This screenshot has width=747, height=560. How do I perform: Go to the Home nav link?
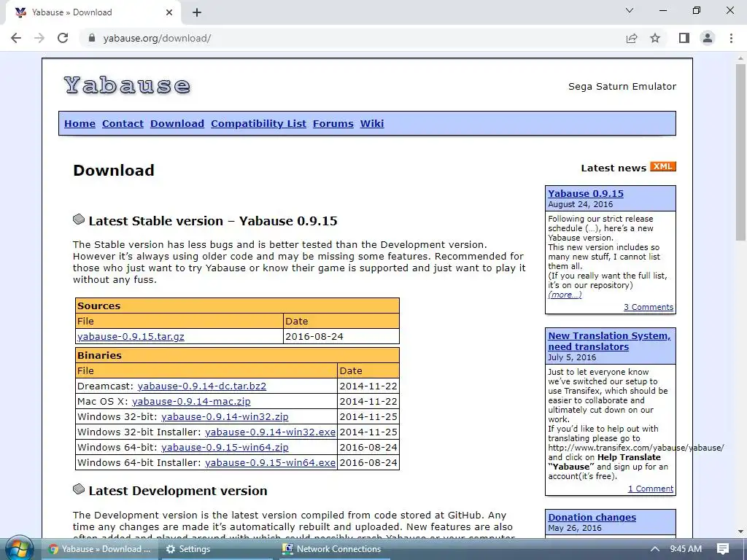80,124
